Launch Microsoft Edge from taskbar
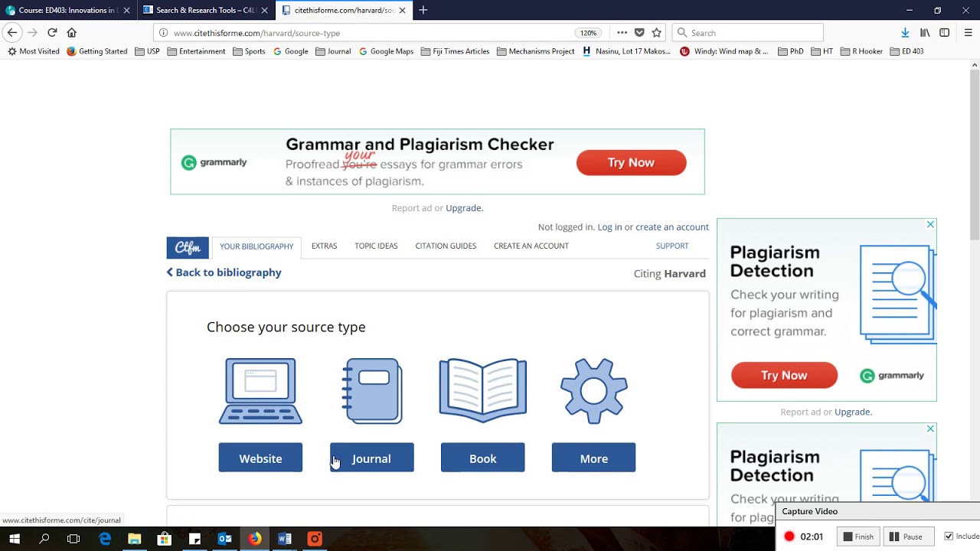The height and width of the screenshot is (551, 980). click(x=105, y=539)
